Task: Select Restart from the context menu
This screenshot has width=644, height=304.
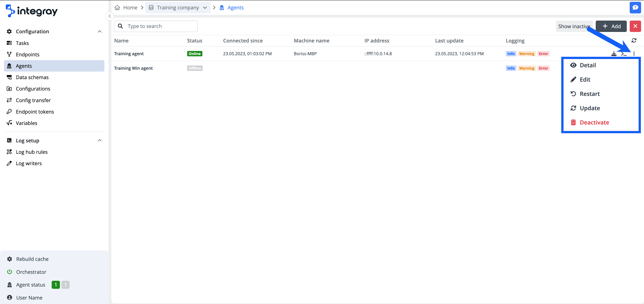Action: pyautogui.click(x=589, y=94)
